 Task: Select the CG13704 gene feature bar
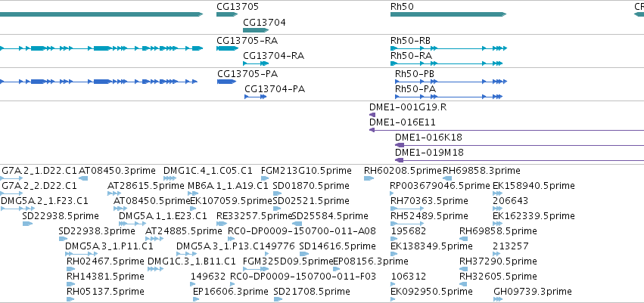coord(256,30)
